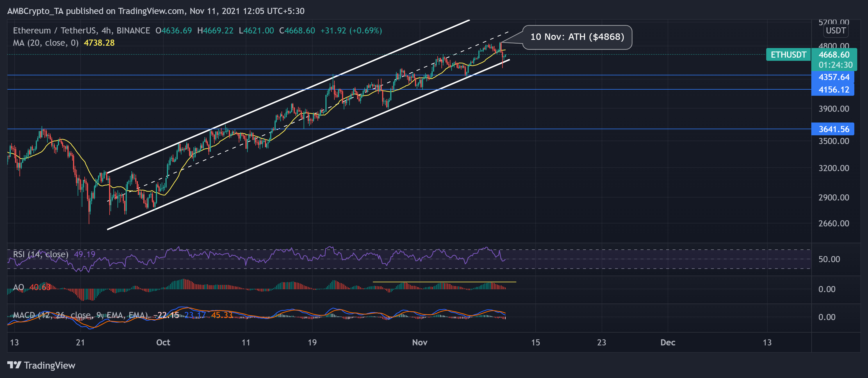Click the 10 Nov ATH ($4868) callout
This screenshot has width=868, height=378.
[x=577, y=37]
